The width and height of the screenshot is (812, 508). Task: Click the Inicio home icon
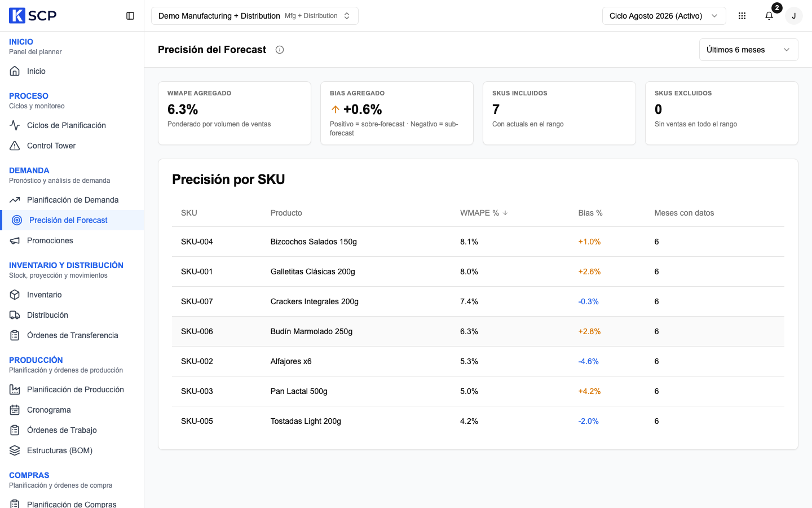15,71
